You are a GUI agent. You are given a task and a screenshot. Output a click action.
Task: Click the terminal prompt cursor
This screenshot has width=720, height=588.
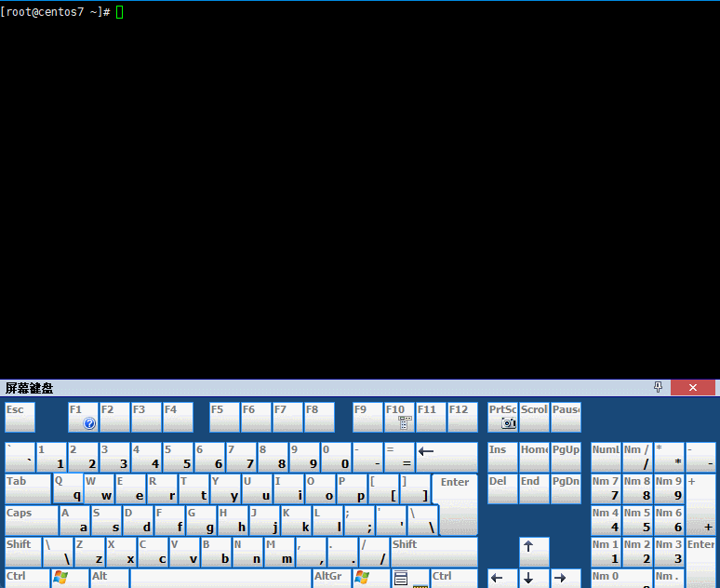pos(119,12)
